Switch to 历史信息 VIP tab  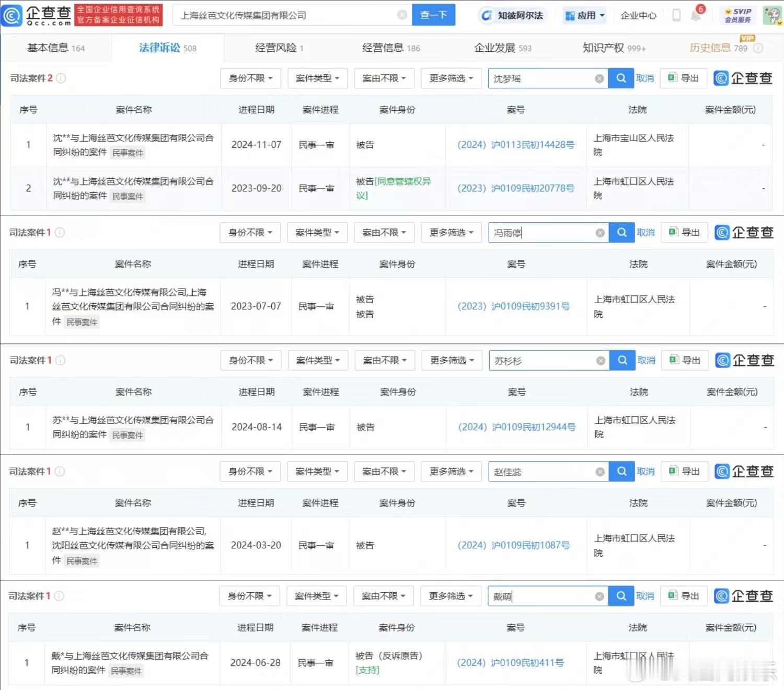coord(719,48)
